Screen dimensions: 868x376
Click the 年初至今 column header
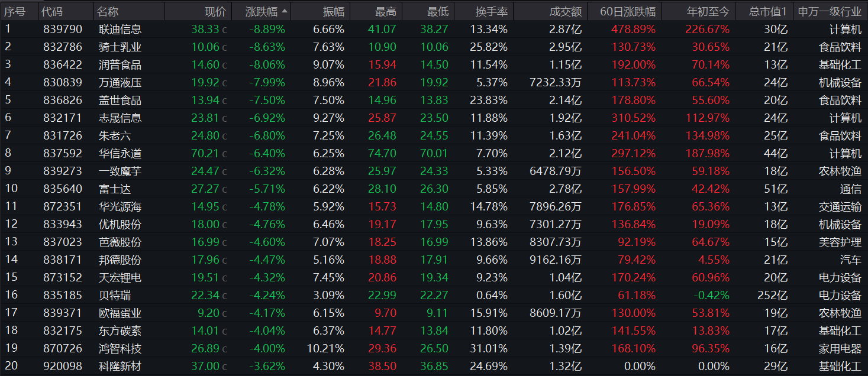click(708, 11)
